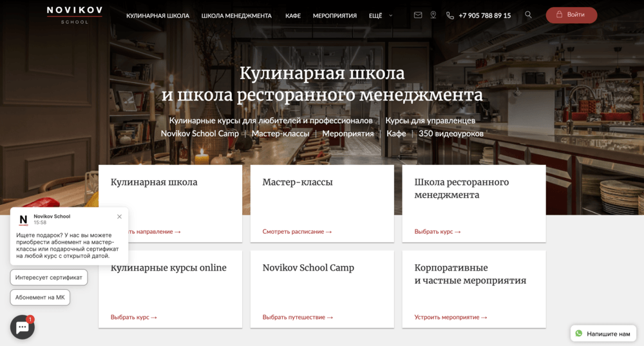Click Выбрать путешествие link

pyautogui.click(x=298, y=317)
